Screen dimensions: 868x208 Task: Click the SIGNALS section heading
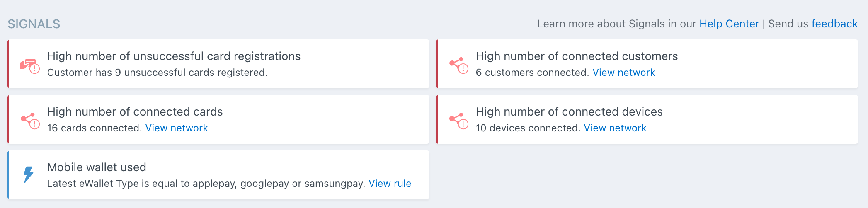[x=34, y=24]
